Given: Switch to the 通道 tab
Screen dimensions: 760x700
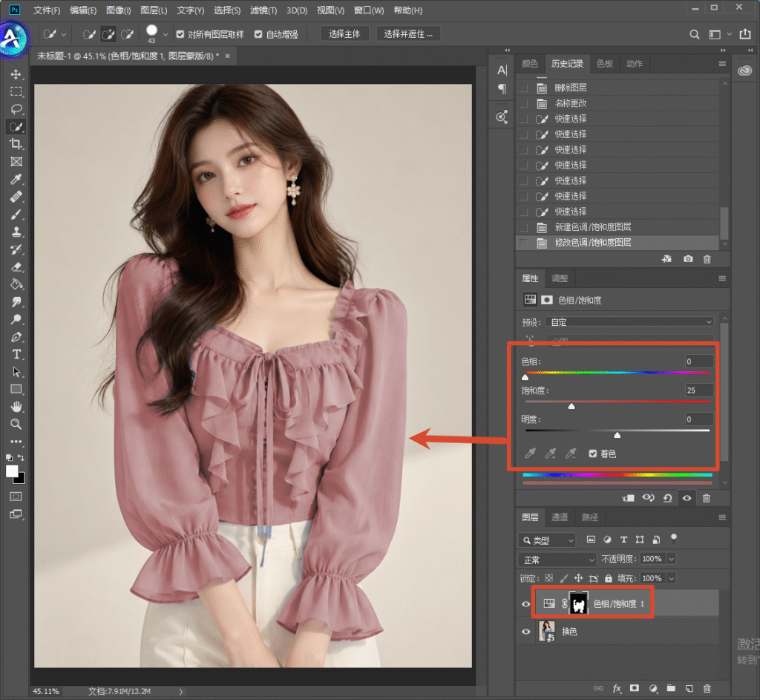Looking at the screenshot, I should [x=560, y=517].
